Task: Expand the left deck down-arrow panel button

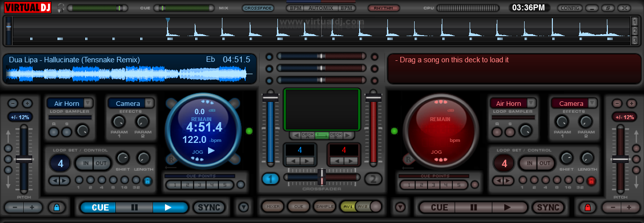Action: [x=243, y=207]
